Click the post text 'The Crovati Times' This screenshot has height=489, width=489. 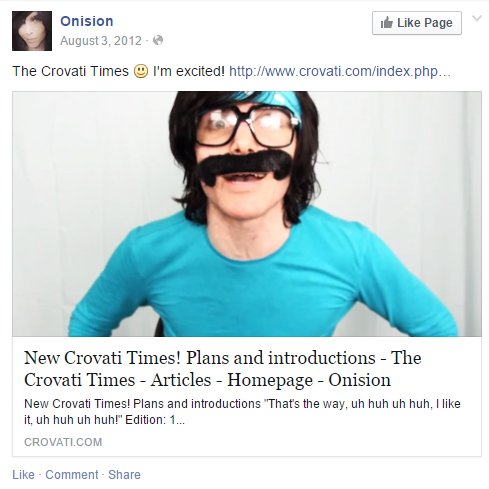pyautogui.click(x=70, y=71)
